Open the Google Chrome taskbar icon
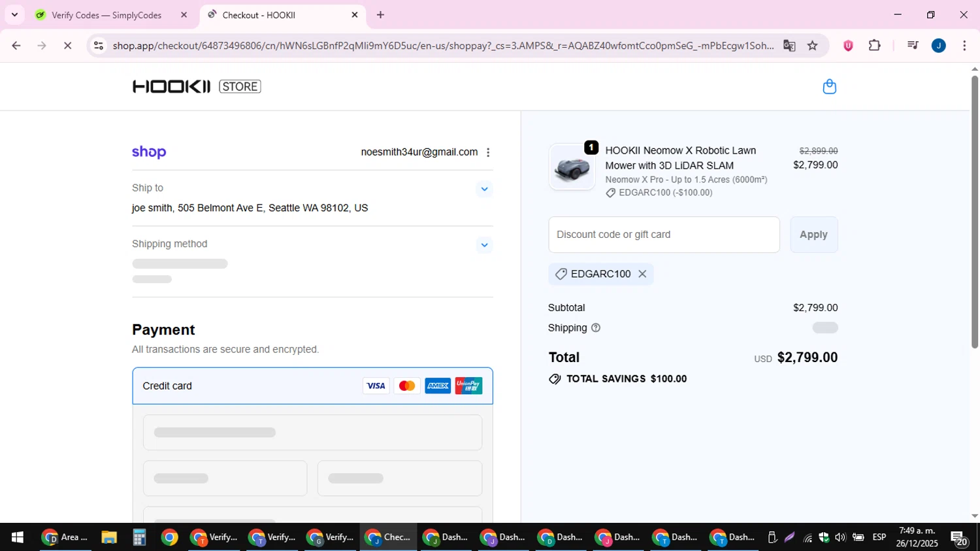Viewport: 980px width, 551px height. (x=170, y=537)
